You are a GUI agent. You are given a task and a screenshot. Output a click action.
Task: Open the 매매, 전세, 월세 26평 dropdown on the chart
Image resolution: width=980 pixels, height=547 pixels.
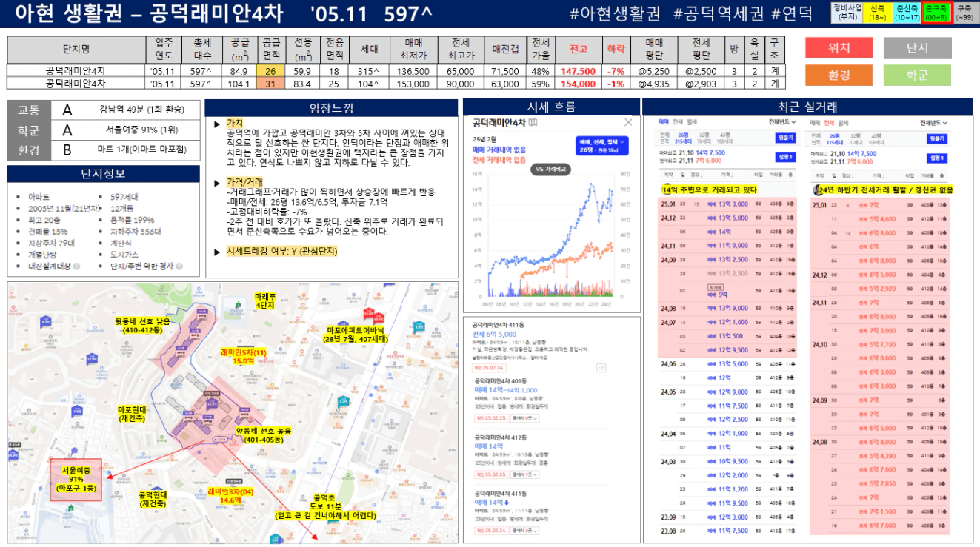(601, 145)
